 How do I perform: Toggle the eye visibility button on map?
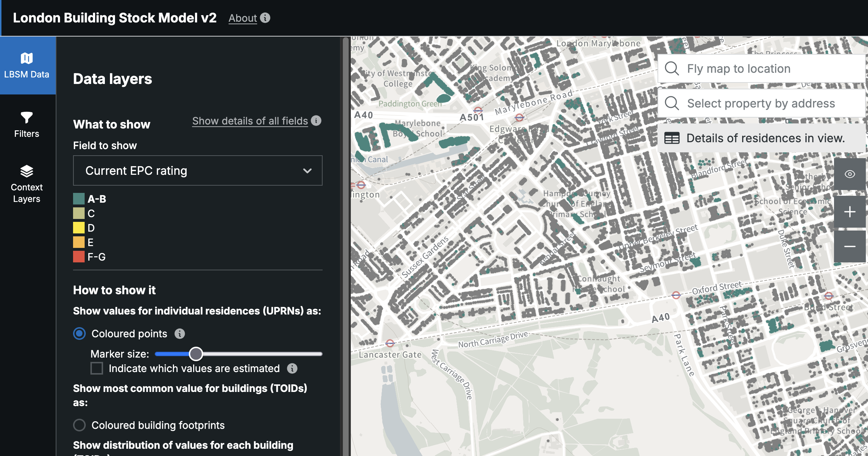[x=850, y=174]
